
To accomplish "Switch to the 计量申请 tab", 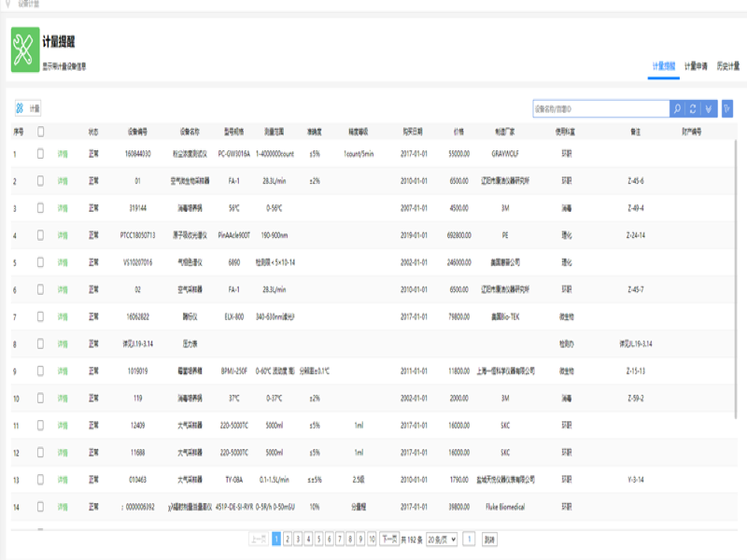I will (x=696, y=66).
